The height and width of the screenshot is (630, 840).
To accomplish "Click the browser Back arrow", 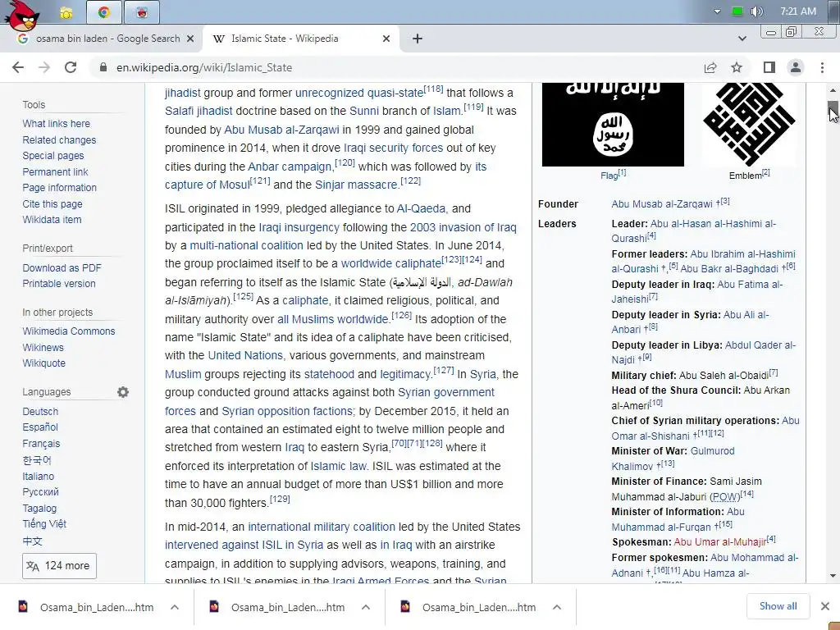I will click(18, 67).
